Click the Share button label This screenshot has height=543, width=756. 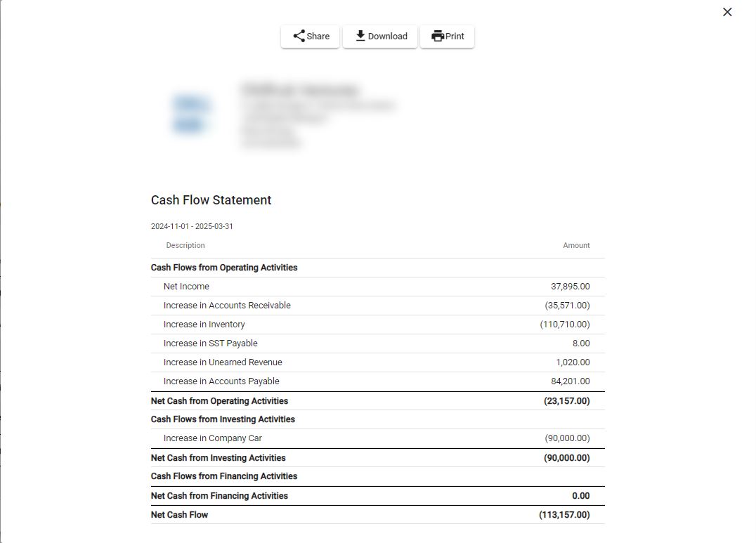318,36
